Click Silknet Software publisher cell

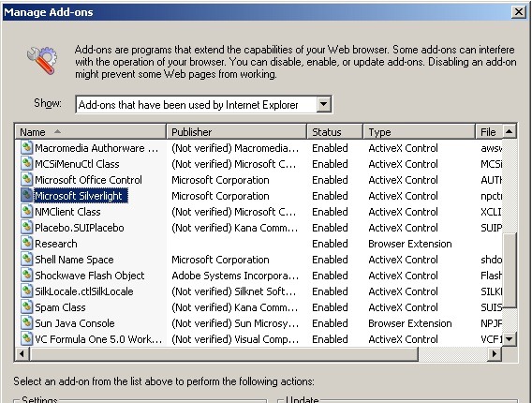point(234,291)
